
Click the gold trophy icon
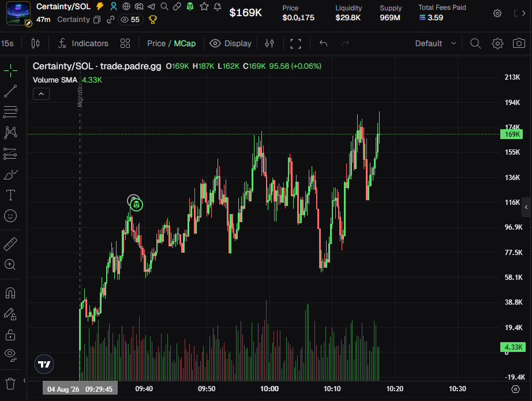tap(153, 20)
